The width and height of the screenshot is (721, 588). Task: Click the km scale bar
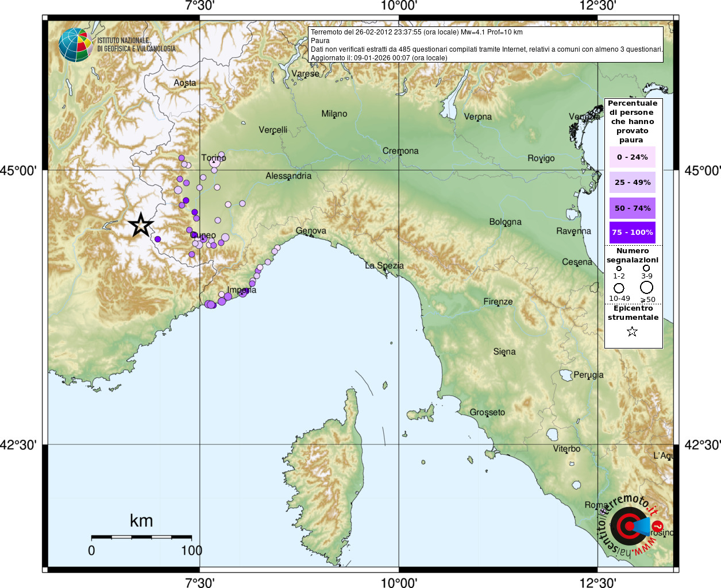141,537
